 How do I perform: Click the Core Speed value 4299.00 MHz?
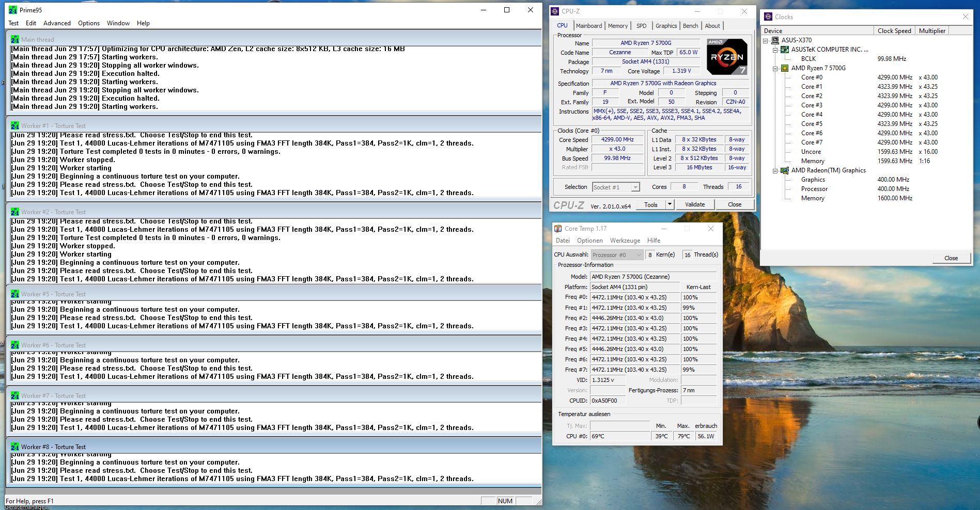pyautogui.click(x=617, y=140)
